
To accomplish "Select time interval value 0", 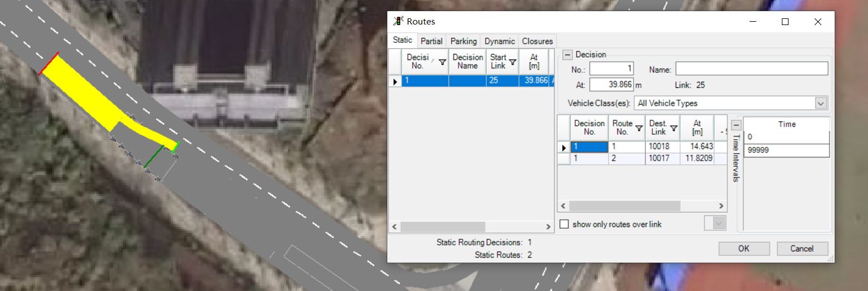I will click(x=787, y=137).
